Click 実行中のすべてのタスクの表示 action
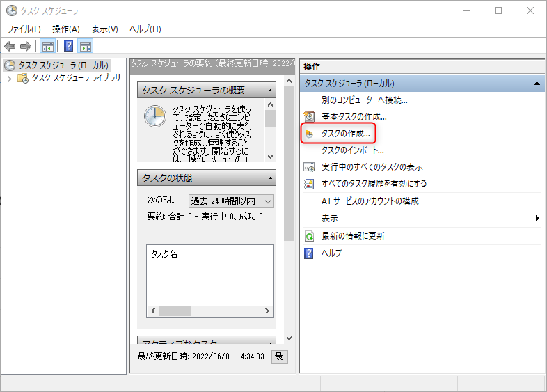Viewport: 547px width, 392px height. pos(372,167)
